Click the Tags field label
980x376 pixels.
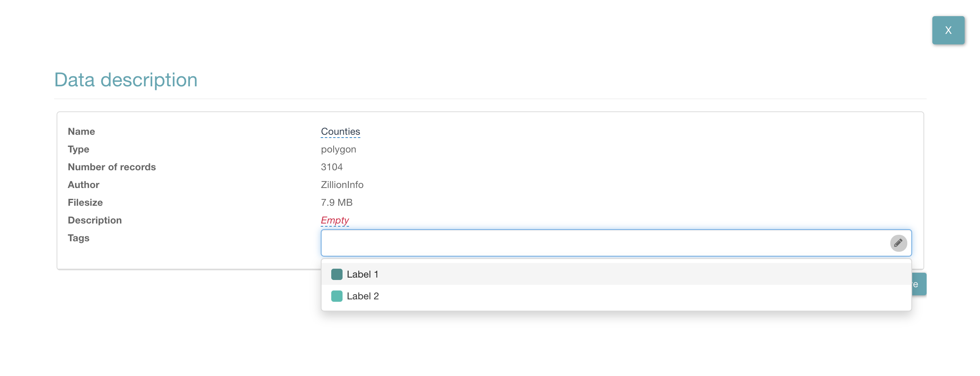[78, 238]
